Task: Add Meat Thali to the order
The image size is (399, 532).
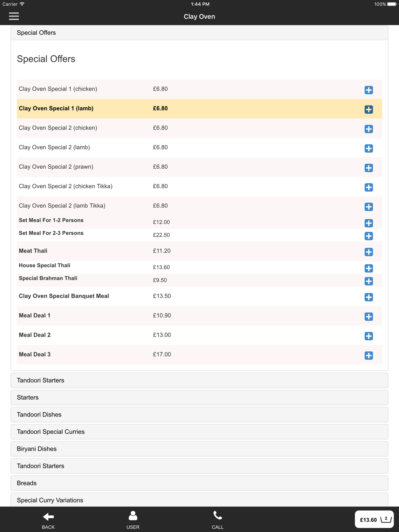Action: [369, 252]
